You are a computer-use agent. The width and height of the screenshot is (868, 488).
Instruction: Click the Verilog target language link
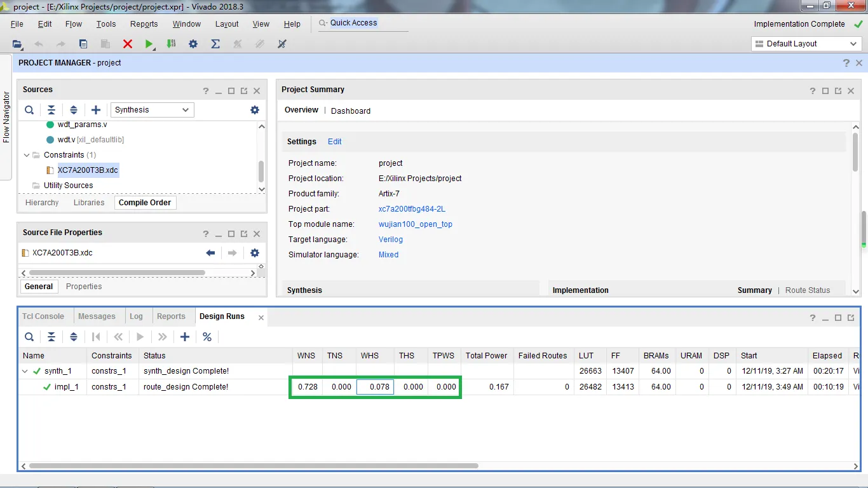coord(391,240)
